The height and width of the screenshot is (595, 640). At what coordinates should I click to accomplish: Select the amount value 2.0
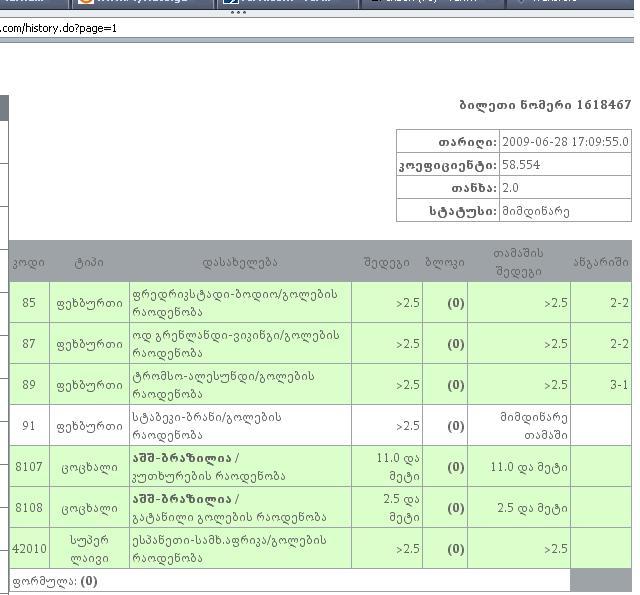click(510, 188)
